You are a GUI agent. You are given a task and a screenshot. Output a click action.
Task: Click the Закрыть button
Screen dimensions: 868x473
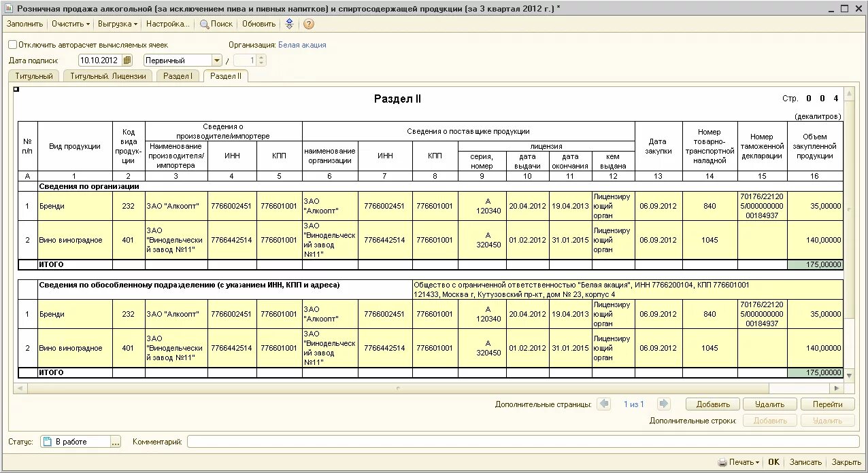846,462
